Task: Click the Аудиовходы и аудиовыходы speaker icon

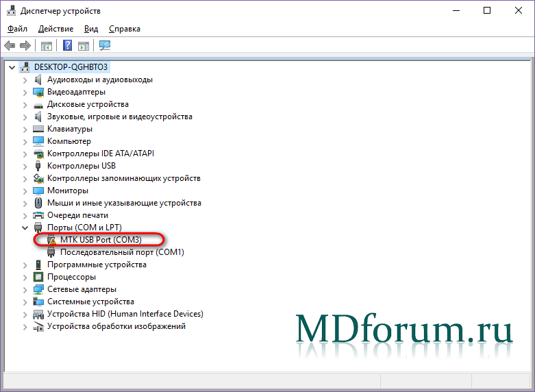Action: pyautogui.click(x=38, y=79)
